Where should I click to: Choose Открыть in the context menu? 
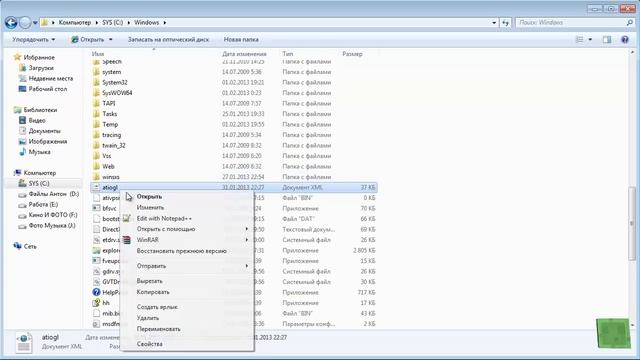click(x=187, y=197)
